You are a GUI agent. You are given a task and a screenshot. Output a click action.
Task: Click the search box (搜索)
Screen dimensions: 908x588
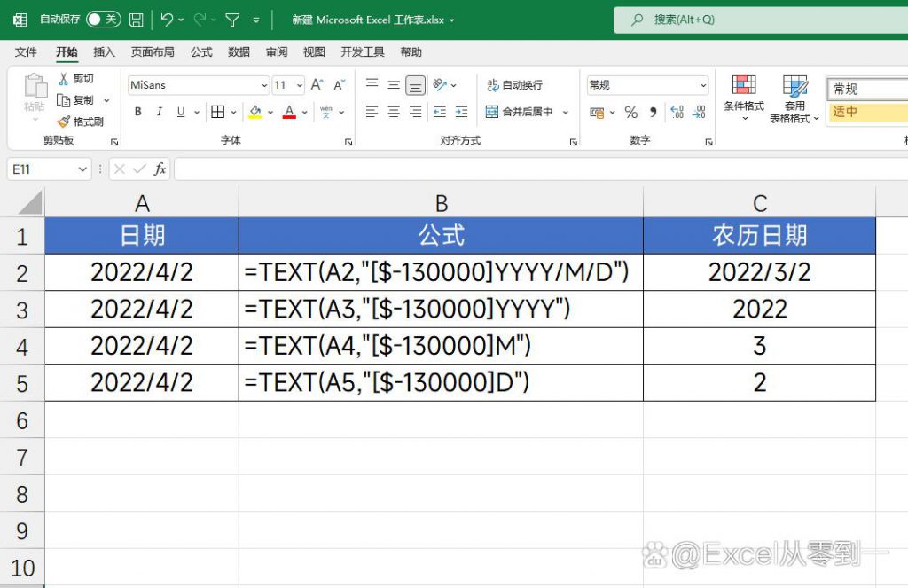click(x=763, y=19)
